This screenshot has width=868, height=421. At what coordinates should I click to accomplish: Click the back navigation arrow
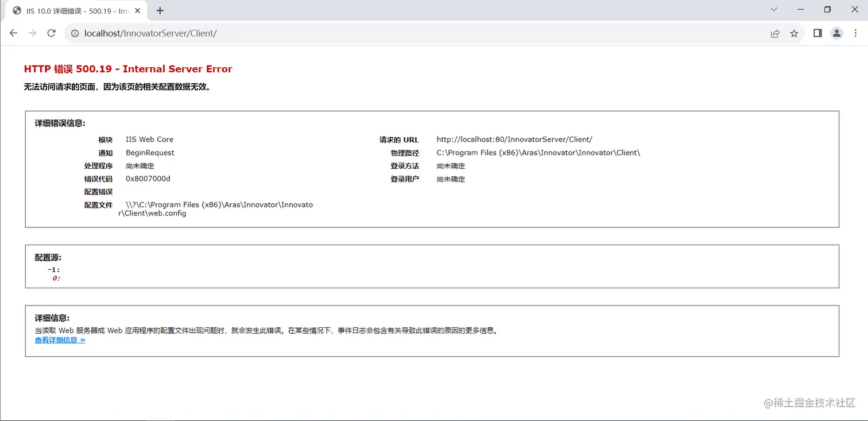point(13,33)
